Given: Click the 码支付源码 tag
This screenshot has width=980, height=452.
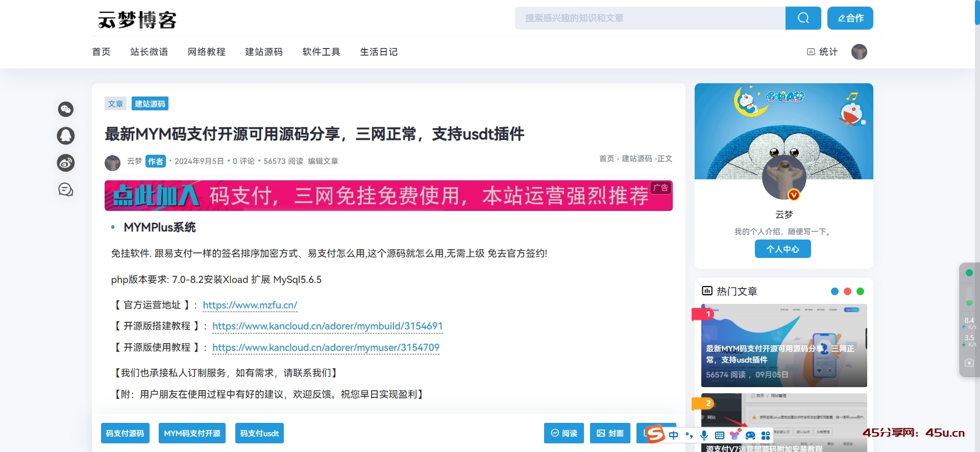Looking at the screenshot, I should pyautogui.click(x=125, y=433).
